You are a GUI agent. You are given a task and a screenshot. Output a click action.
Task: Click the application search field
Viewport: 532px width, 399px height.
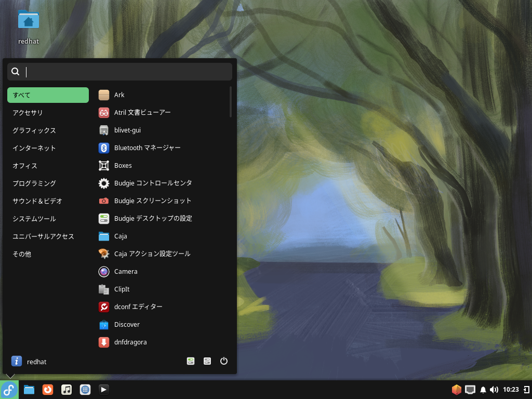click(x=120, y=72)
